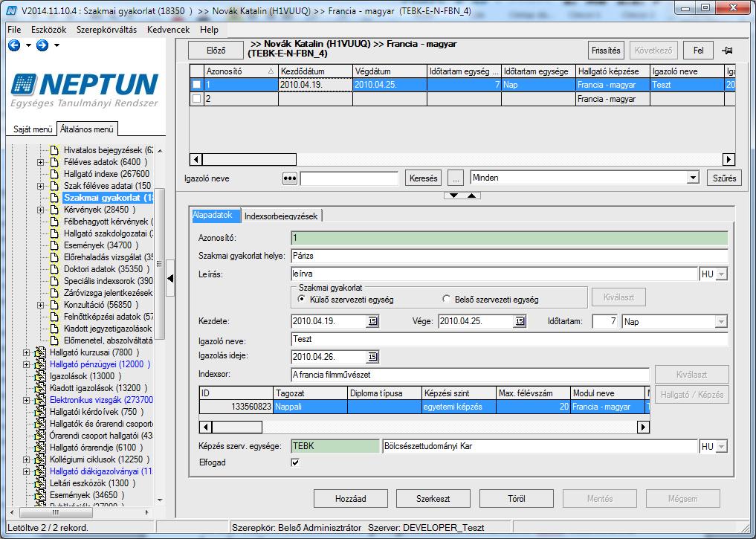The image size is (756, 539).
Task: Click the Fel button
Action: pos(698,51)
